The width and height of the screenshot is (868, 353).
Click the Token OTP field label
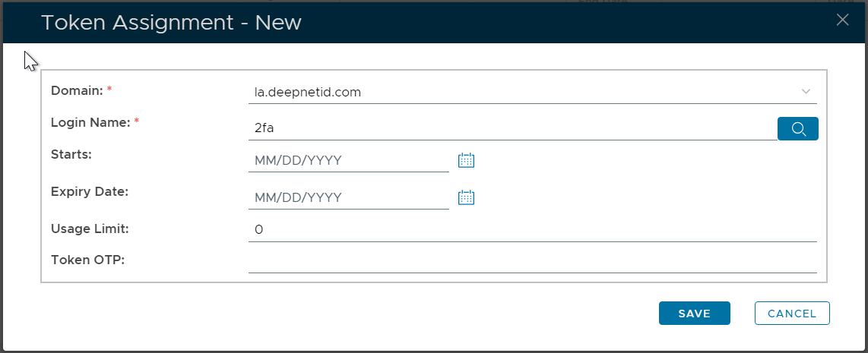click(x=87, y=260)
